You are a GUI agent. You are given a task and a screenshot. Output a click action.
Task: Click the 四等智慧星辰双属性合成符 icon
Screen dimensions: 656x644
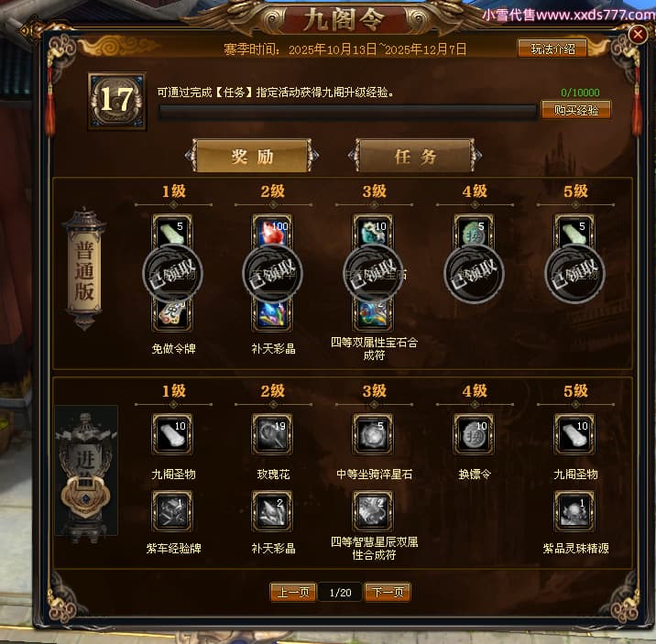click(x=373, y=511)
